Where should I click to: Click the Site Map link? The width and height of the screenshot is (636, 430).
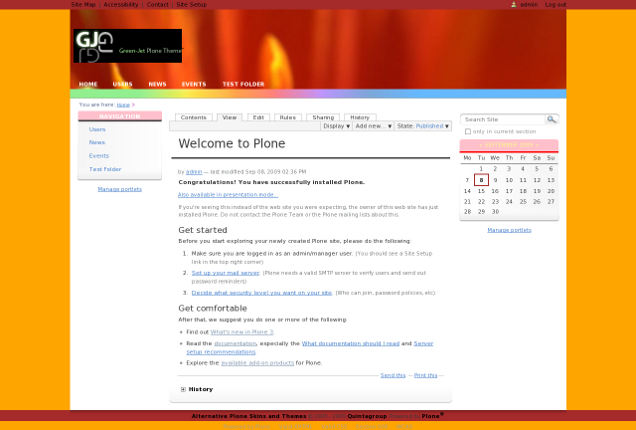click(83, 4)
